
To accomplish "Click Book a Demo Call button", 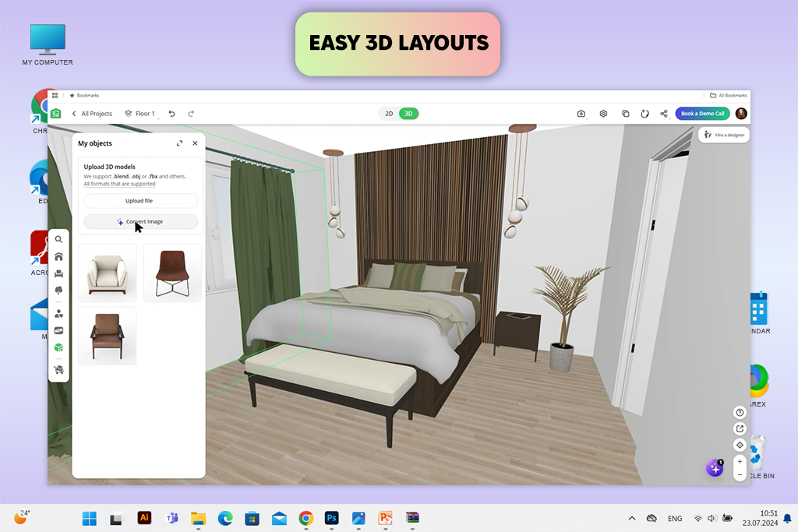I will 702,114.
